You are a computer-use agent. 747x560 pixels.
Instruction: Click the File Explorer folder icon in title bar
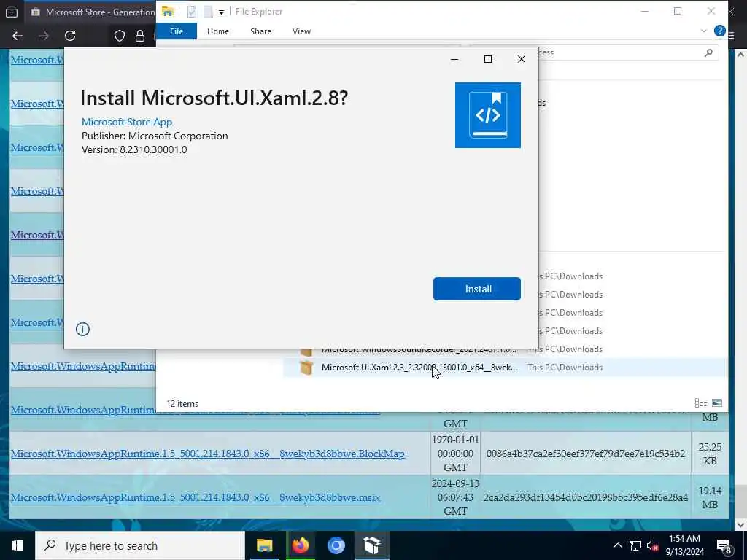(x=167, y=12)
